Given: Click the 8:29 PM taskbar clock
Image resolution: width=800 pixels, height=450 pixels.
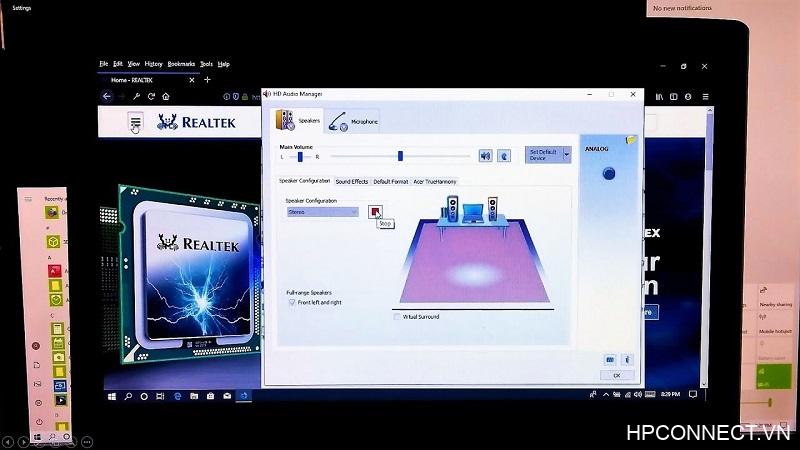Looking at the screenshot, I should [670, 394].
